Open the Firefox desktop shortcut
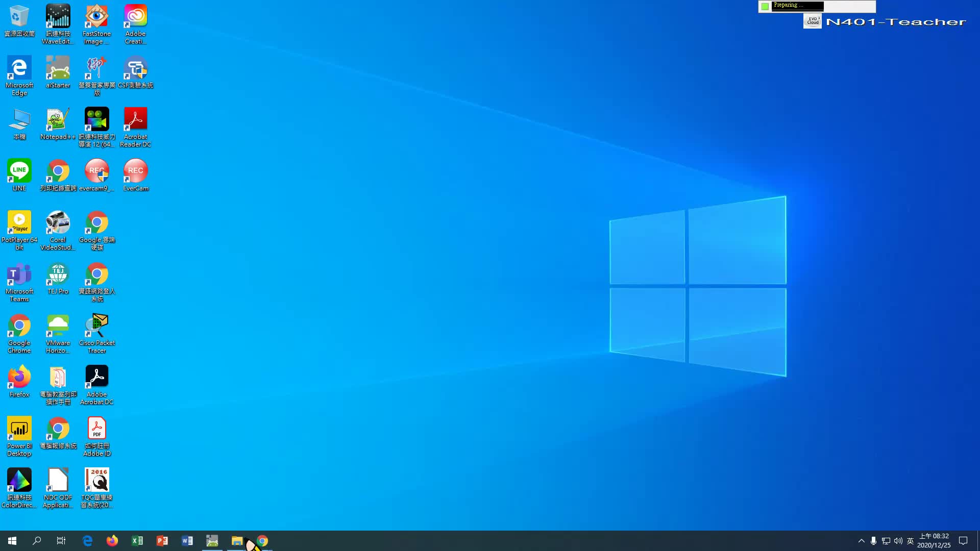This screenshot has height=551, width=980. (19, 382)
